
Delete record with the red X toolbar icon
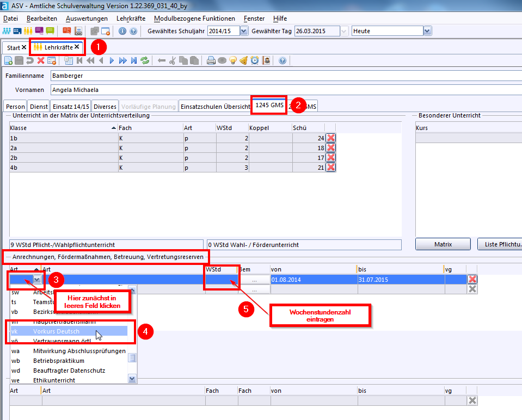pos(41,60)
